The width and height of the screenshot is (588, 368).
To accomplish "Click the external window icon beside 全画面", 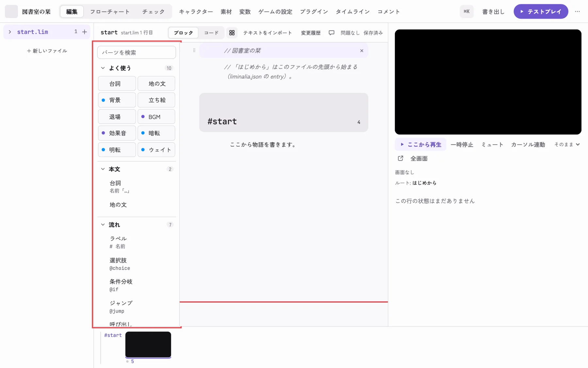I will click(400, 158).
